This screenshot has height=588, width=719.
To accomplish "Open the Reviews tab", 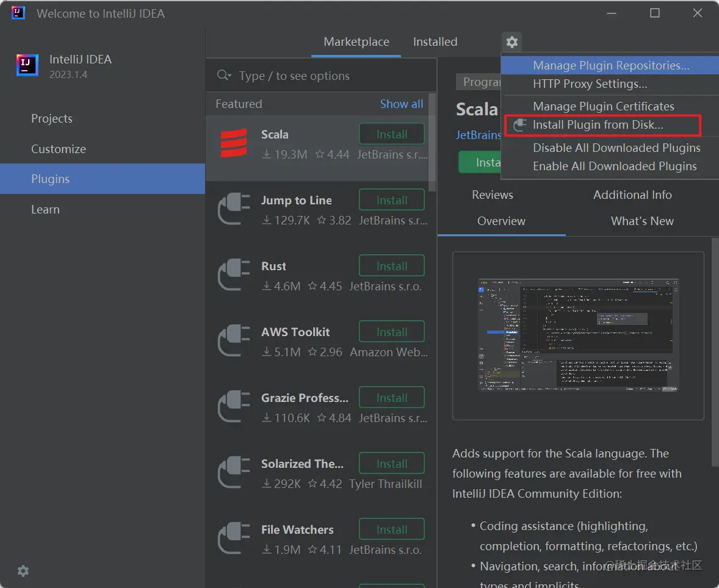I will [x=493, y=195].
